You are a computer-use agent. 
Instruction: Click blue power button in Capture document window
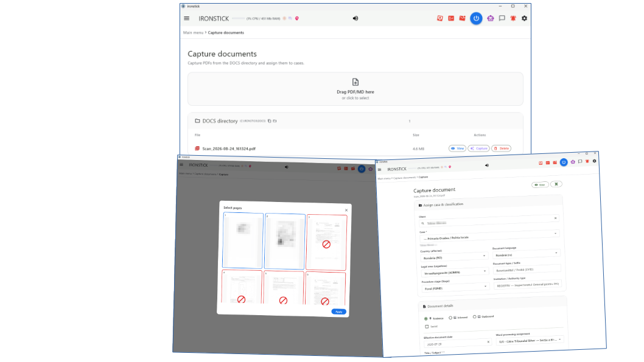[564, 162]
